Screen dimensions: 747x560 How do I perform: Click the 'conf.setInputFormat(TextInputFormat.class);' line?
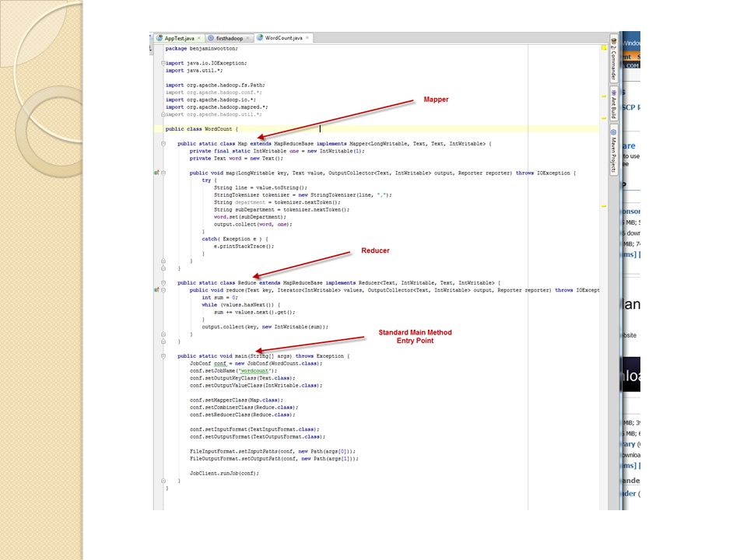(x=254, y=429)
